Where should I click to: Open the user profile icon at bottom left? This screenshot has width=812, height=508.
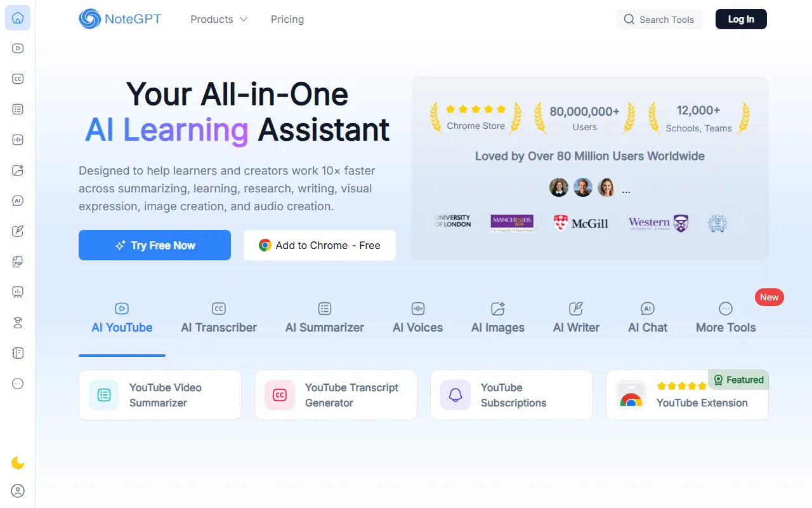[18, 491]
